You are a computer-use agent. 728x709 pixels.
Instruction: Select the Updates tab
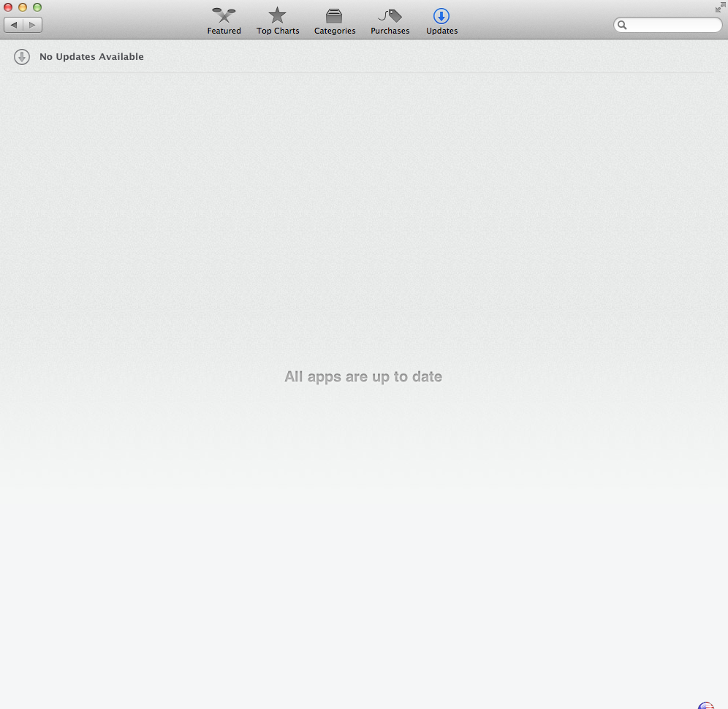[441, 21]
